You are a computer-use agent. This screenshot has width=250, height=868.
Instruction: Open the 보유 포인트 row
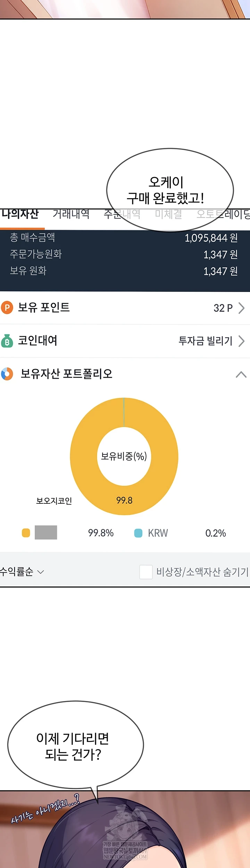pos(44,308)
